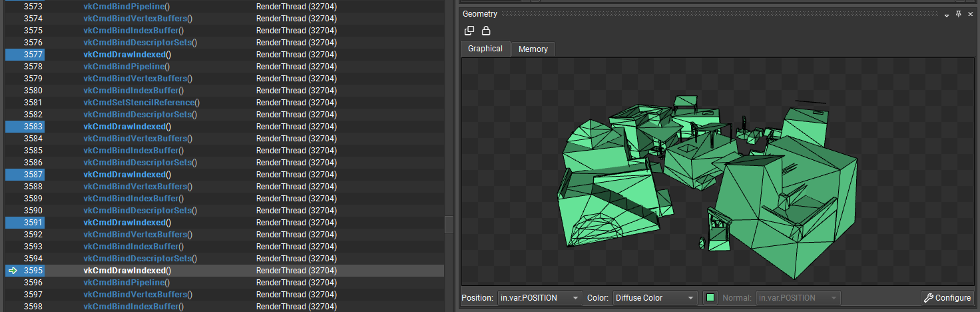980x312 pixels.
Task: Clone the Geometry view with the duplicate icon
Action: tap(469, 31)
